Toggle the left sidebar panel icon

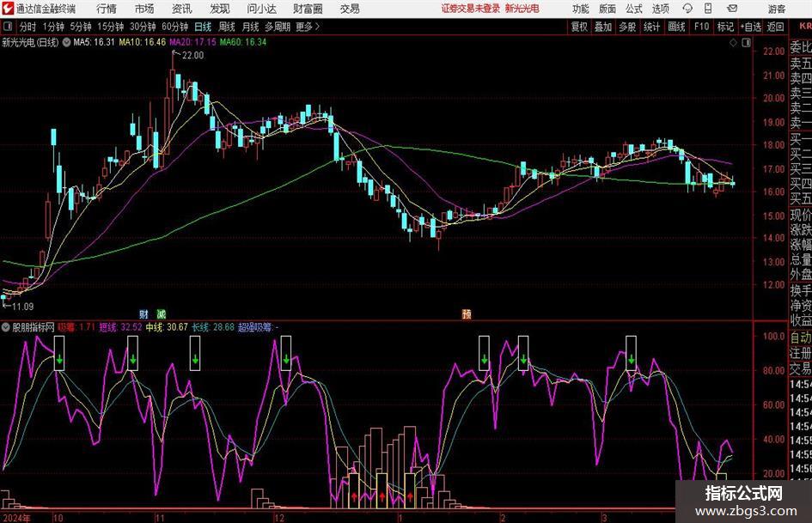coord(8,27)
